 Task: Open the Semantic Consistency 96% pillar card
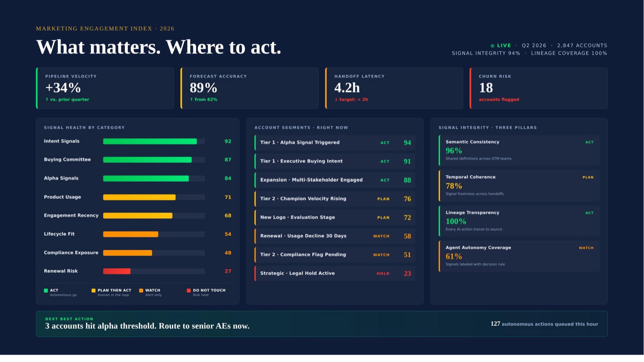[519, 150]
